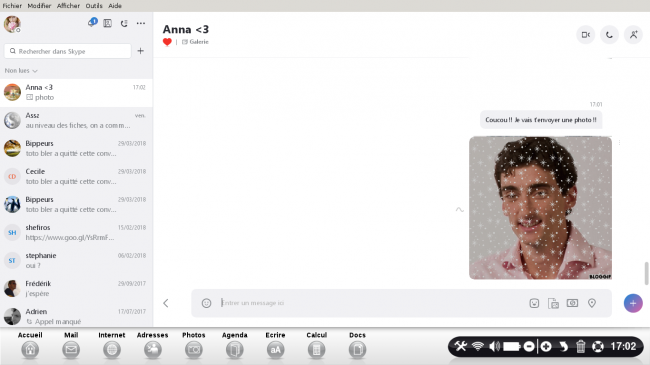Open the more options ellipsis menu

tap(141, 24)
